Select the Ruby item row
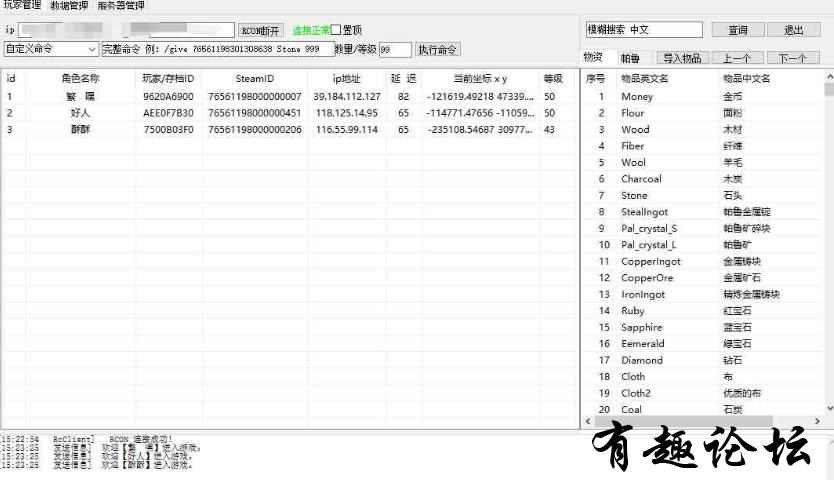834x480 pixels. tap(702, 311)
